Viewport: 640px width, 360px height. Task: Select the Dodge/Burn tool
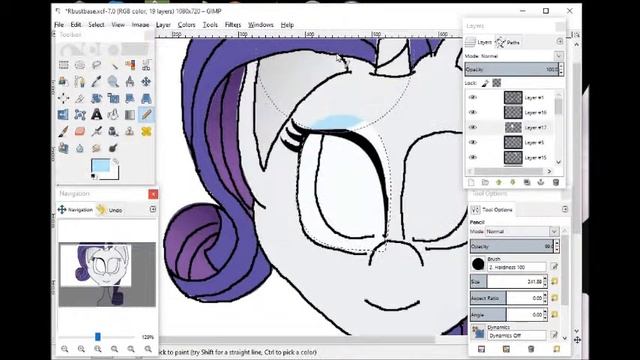click(113, 148)
